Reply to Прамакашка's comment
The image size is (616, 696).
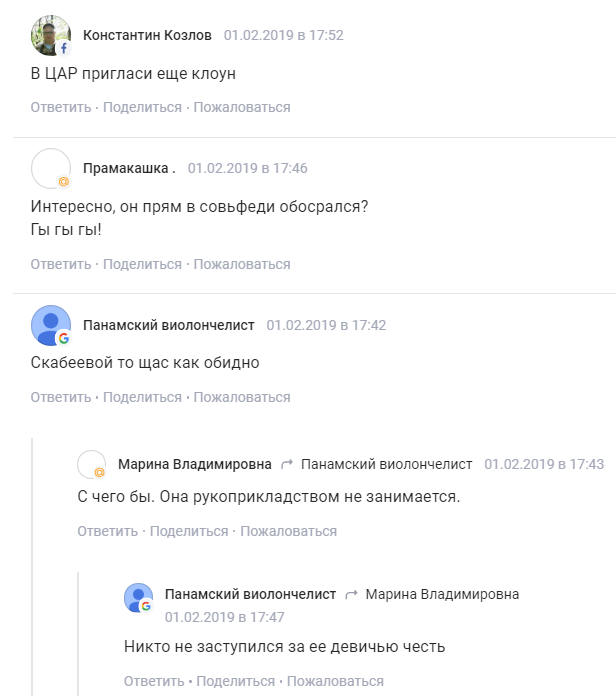tap(61, 264)
